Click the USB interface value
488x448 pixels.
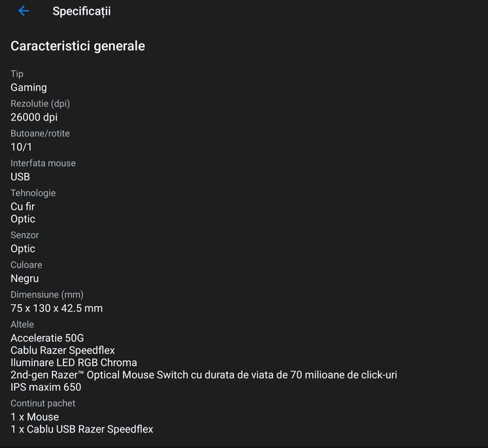[x=21, y=177]
